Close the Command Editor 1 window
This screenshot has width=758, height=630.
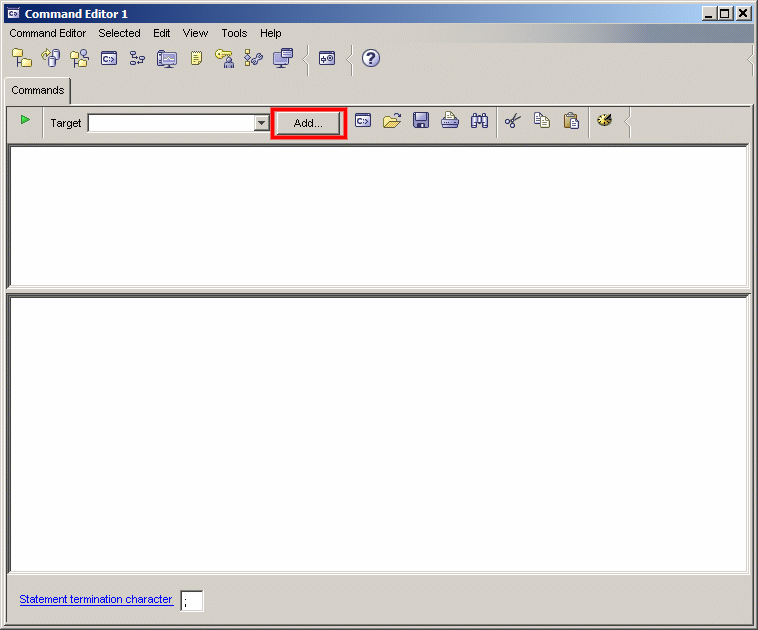coord(743,14)
